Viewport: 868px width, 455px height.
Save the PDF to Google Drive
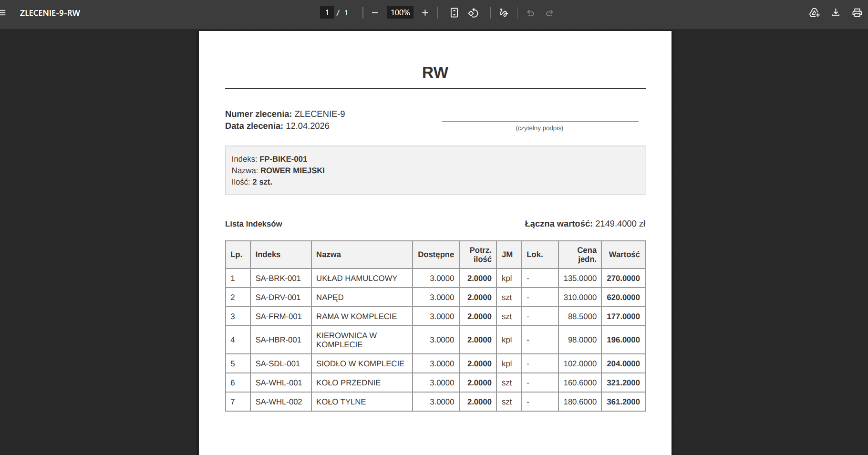815,13
